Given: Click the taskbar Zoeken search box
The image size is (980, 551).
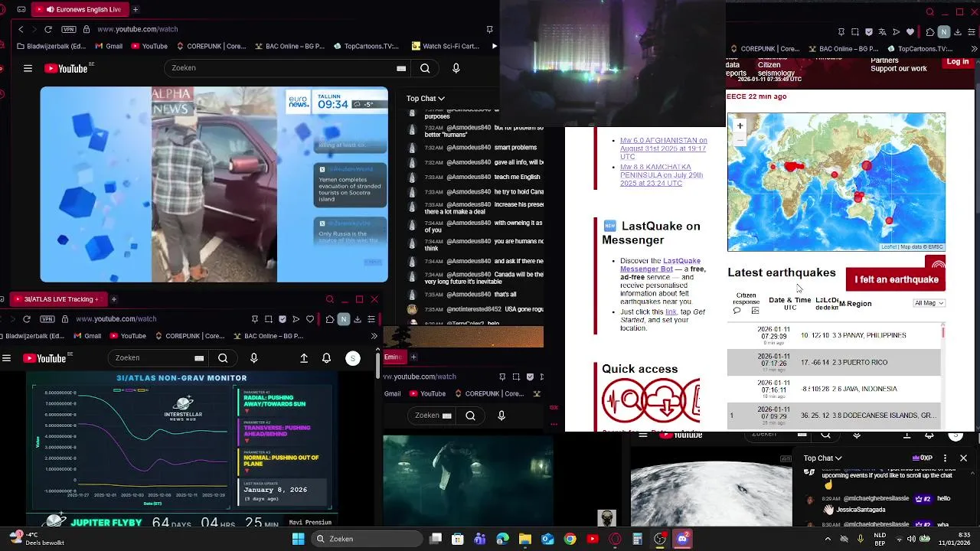Looking at the screenshot, I should 366,539.
